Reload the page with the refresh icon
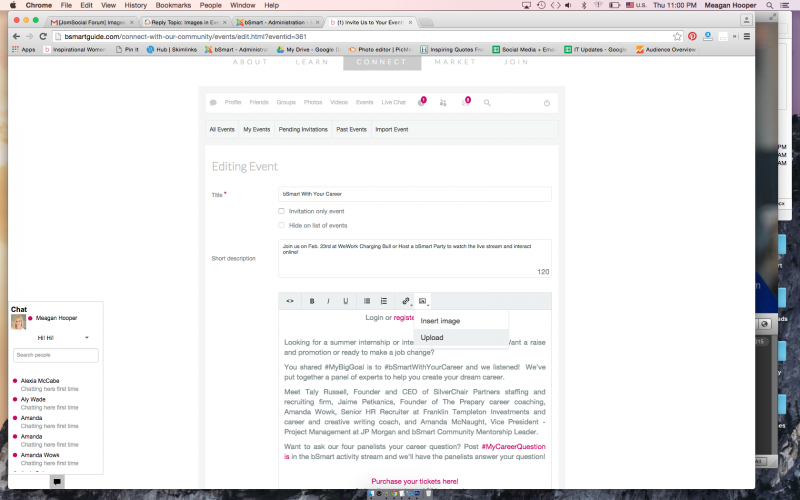This screenshot has height=500, width=800. [x=43, y=36]
